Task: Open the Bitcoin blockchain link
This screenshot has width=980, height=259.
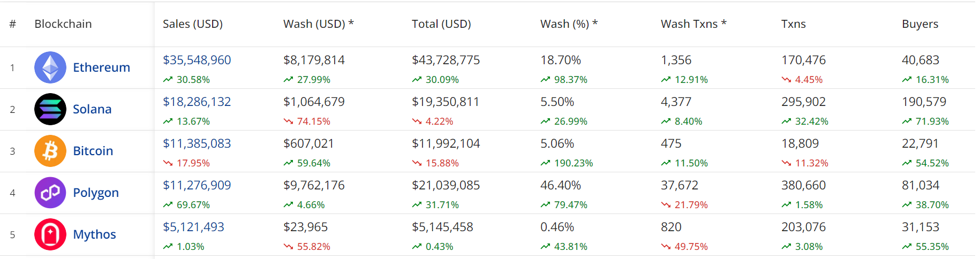Action: point(93,151)
